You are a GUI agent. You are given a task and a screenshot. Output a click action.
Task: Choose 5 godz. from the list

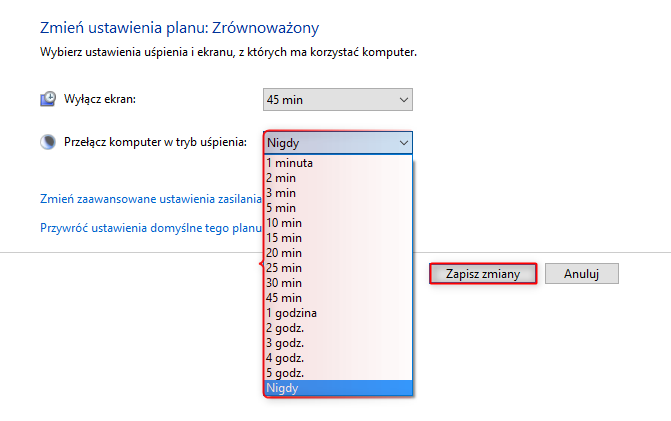[338, 373]
